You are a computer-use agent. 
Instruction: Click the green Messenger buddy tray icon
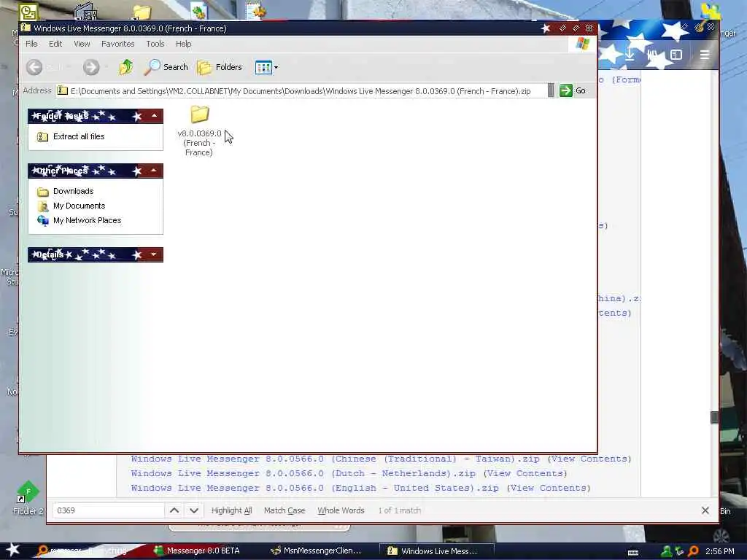pyautogui.click(x=667, y=551)
